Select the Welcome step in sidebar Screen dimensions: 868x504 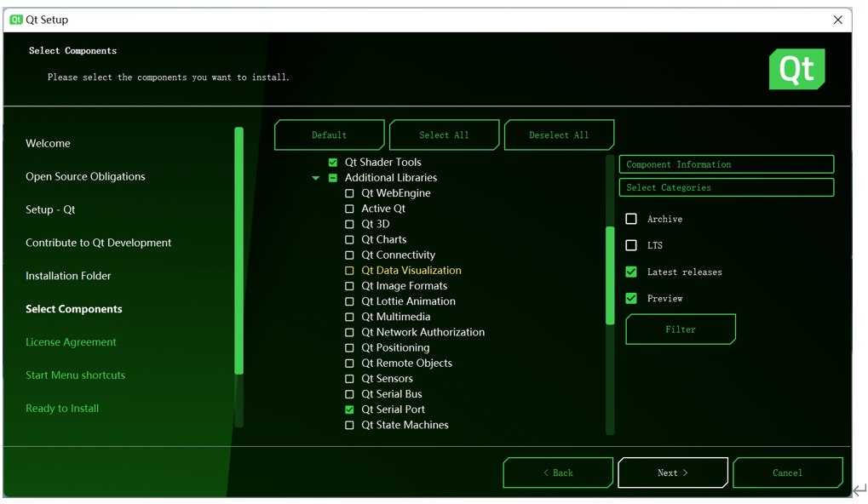pyautogui.click(x=49, y=143)
